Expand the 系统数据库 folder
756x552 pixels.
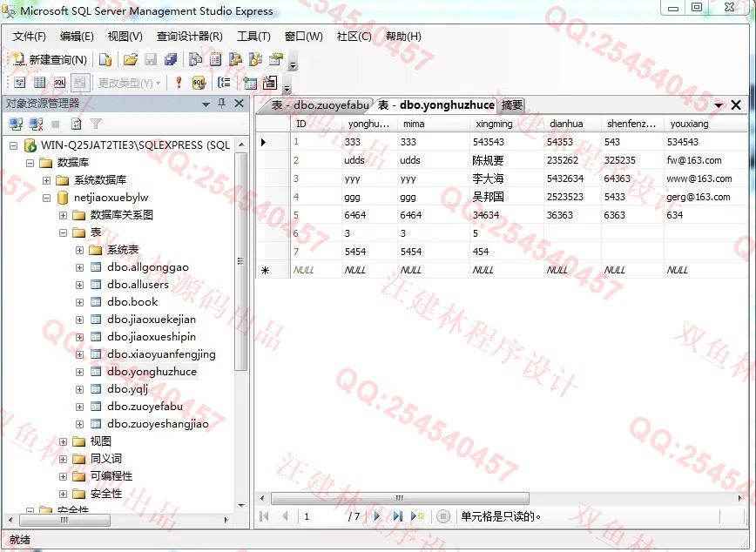(x=47, y=180)
